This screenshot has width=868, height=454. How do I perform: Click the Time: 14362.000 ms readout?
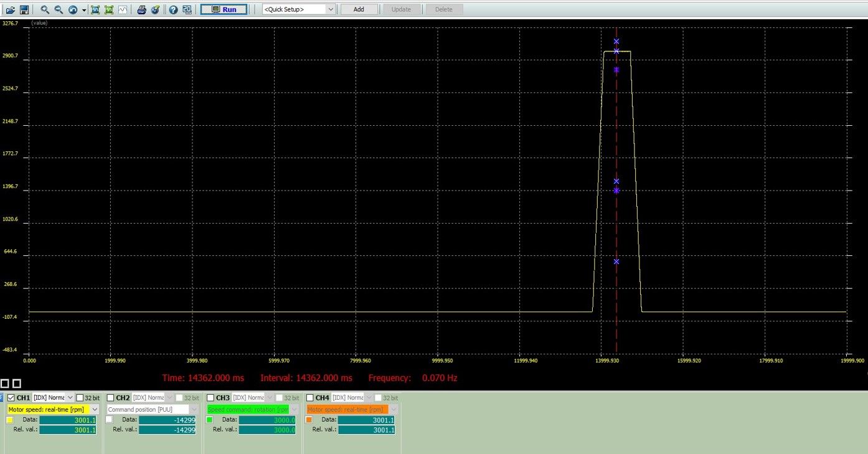pyautogui.click(x=203, y=378)
